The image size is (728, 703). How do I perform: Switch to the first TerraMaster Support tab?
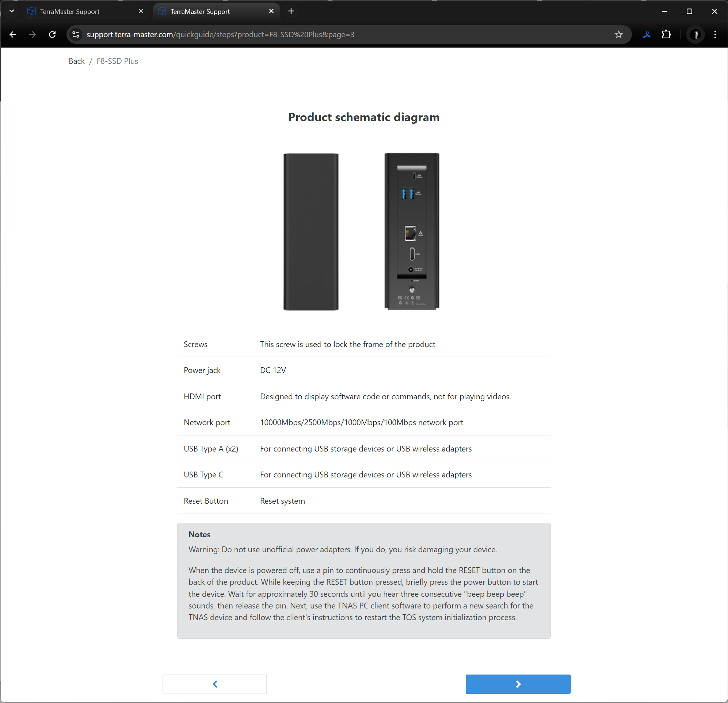74,12
